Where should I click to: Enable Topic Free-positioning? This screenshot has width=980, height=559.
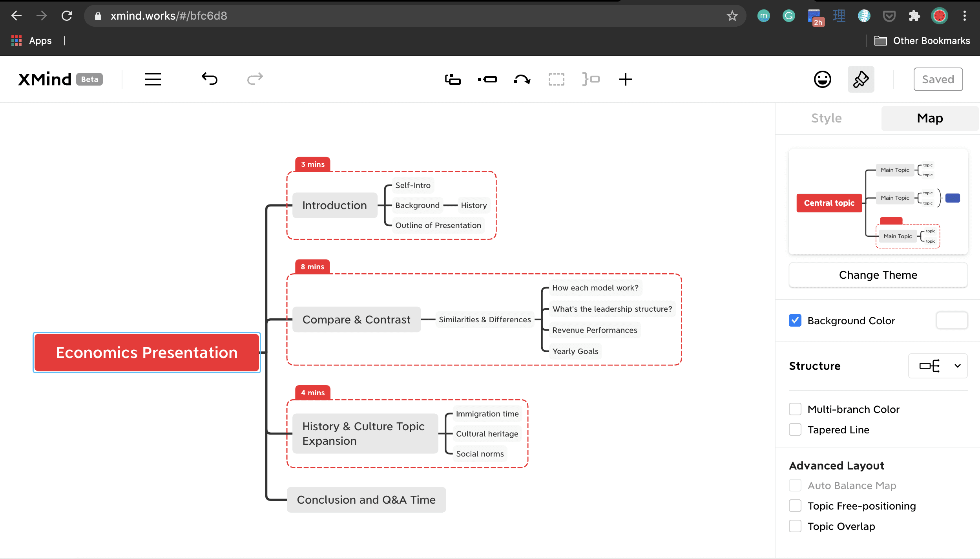tap(795, 506)
